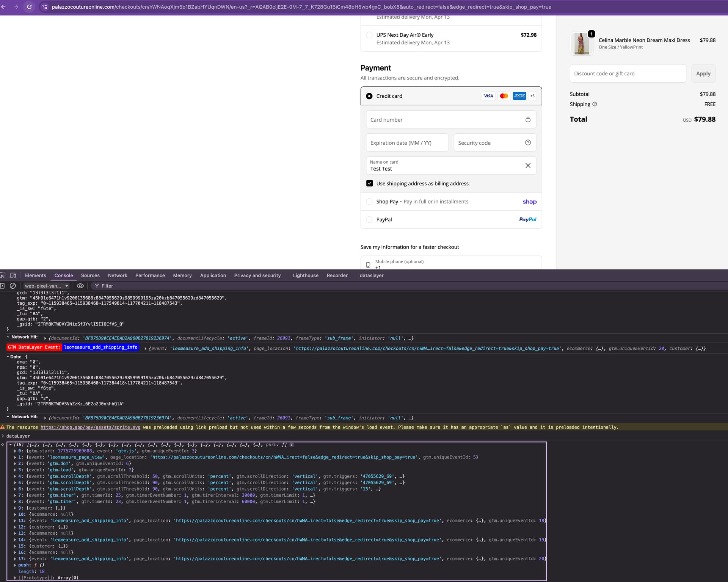Expand dataLayer array item 9 customer
Image resolution: width=728 pixels, height=582 pixels.
15,508
